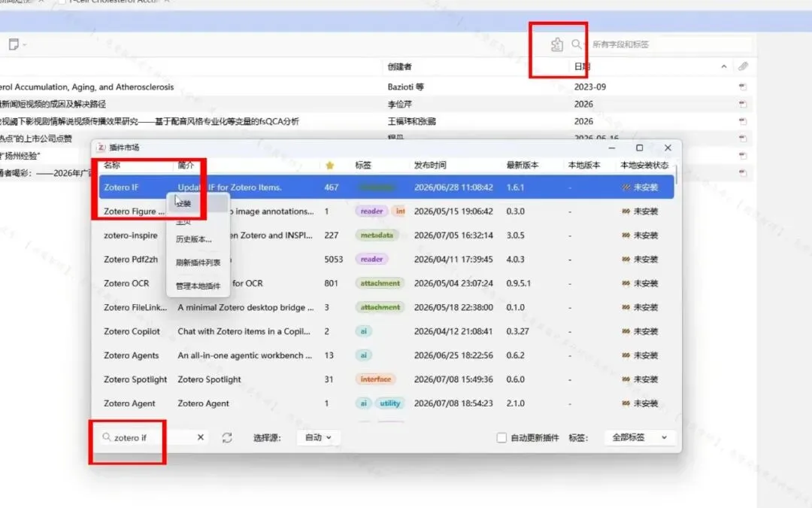Click version 4.0.3 in Zotero Pdf2zh row
This screenshot has height=508, width=812.
pos(515,259)
